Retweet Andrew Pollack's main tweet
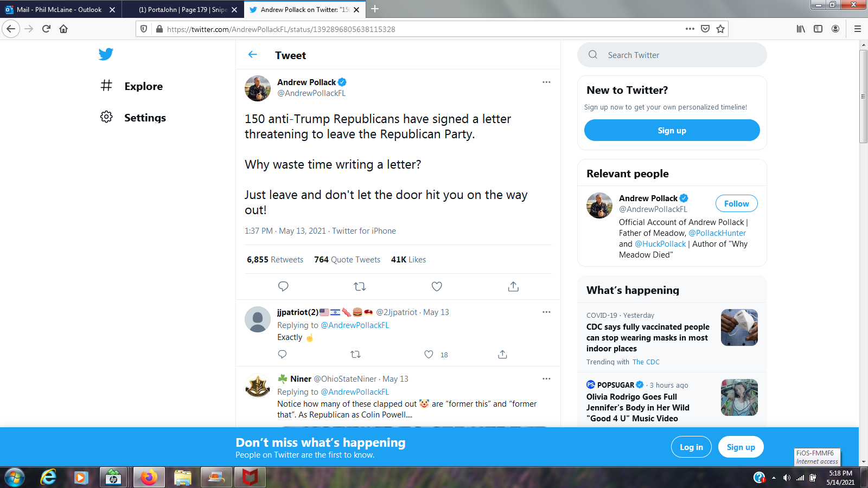 (360, 286)
